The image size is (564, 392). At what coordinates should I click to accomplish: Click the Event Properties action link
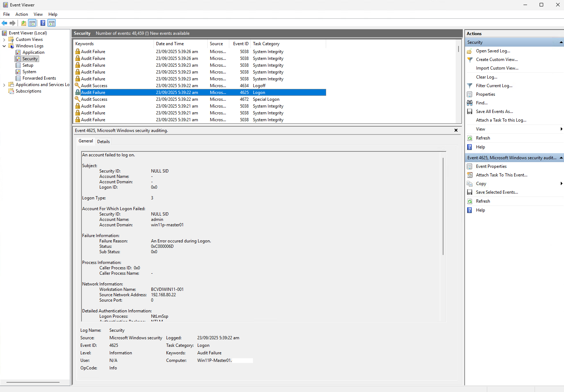[x=491, y=166]
